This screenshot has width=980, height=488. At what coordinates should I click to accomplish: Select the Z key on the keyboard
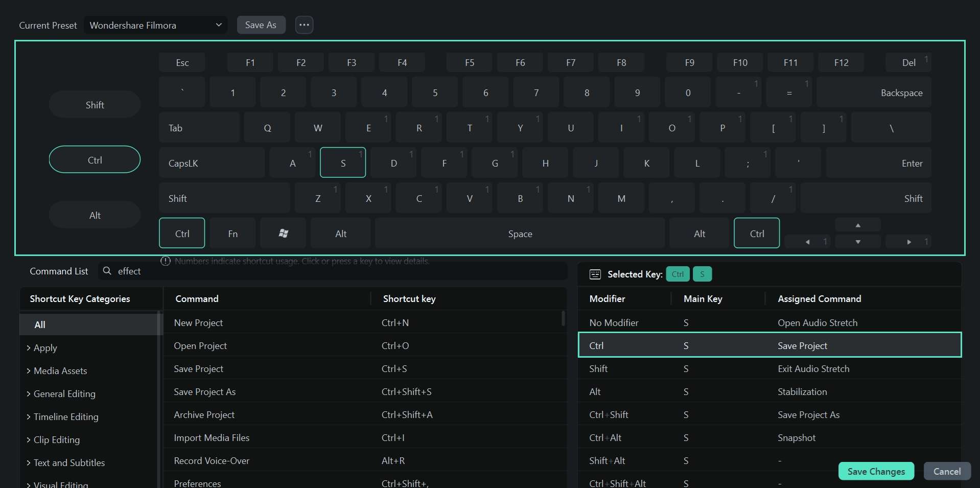[x=318, y=198]
